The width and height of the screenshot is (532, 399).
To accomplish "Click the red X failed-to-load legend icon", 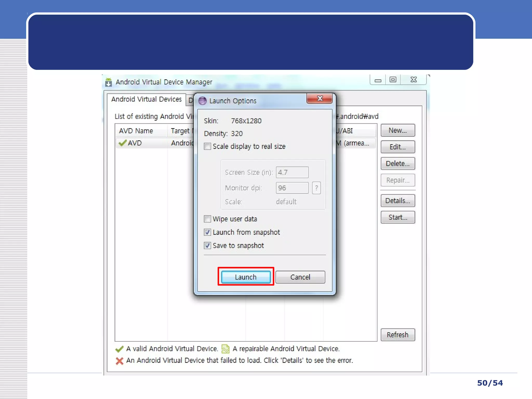I will [119, 361].
